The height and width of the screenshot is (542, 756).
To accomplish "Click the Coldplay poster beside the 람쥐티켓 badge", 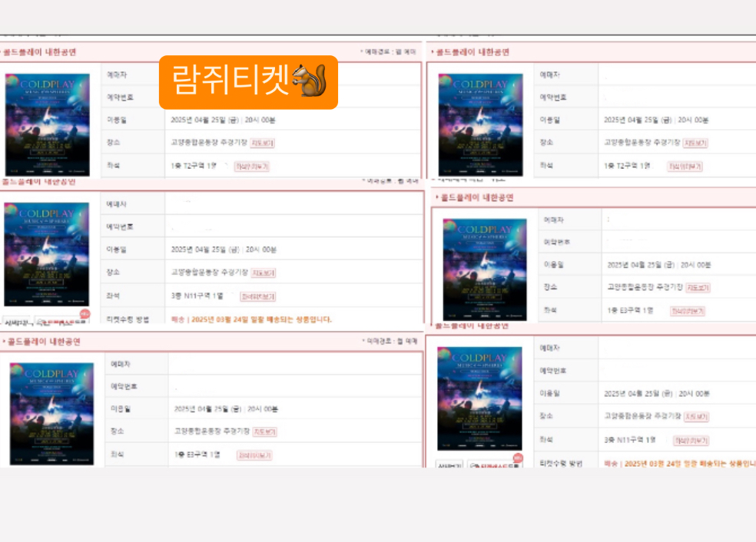I will pos(48,124).
